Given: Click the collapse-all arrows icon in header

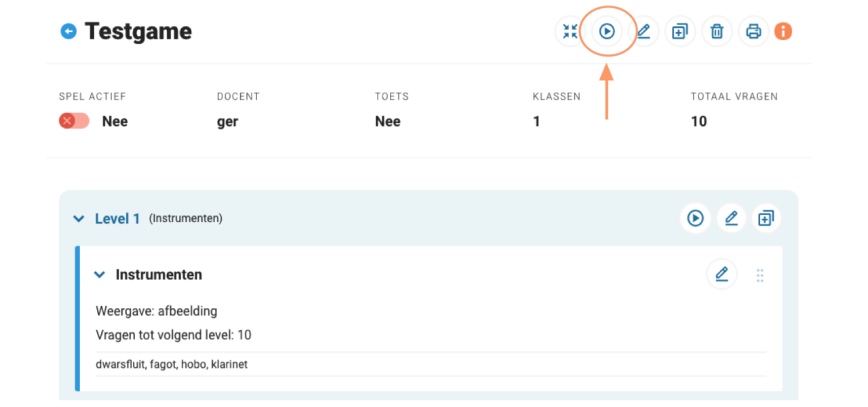Looking at the screenshot, I should click(x=570, y=31).
